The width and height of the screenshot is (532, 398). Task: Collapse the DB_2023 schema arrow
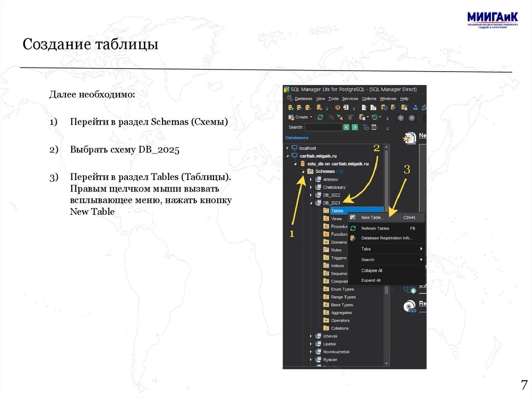coord(311,203)
